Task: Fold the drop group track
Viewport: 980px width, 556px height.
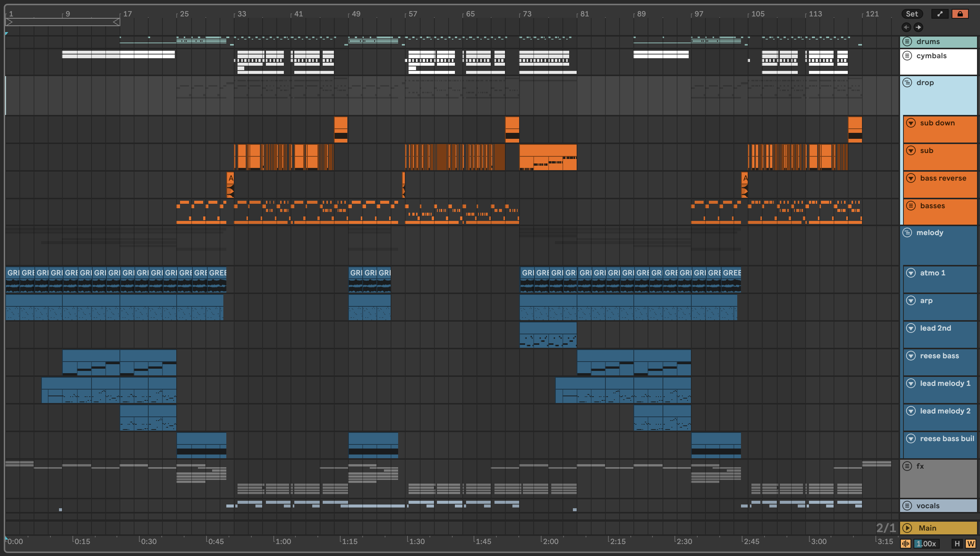Action: coord(908,82)
